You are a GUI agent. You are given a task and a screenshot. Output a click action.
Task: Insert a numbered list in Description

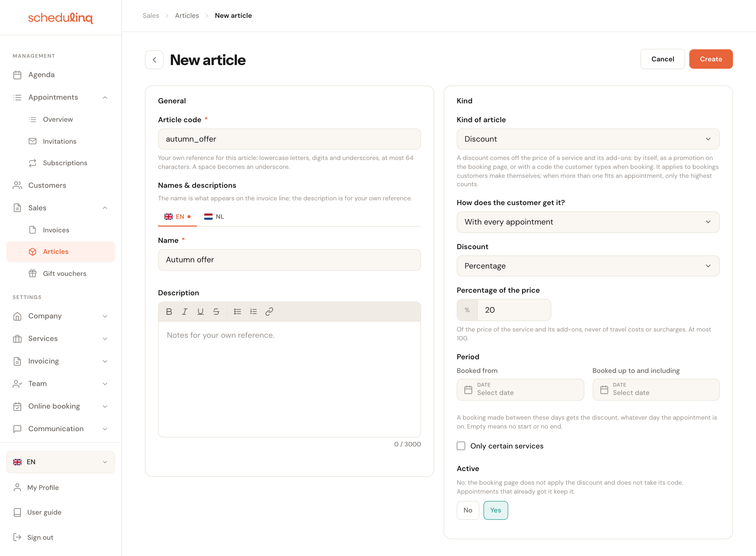coord(253,312)
